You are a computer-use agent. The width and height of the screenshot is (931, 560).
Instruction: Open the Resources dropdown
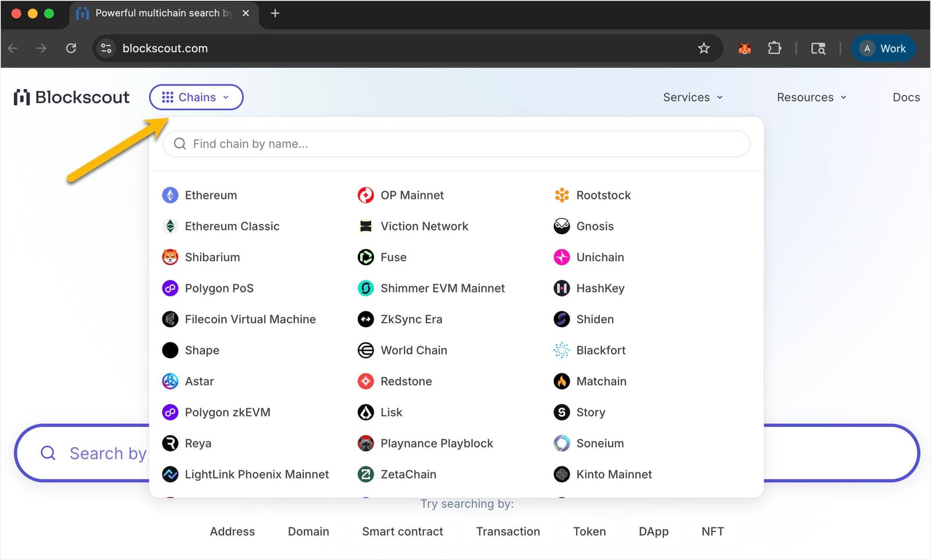coord(811,97)
